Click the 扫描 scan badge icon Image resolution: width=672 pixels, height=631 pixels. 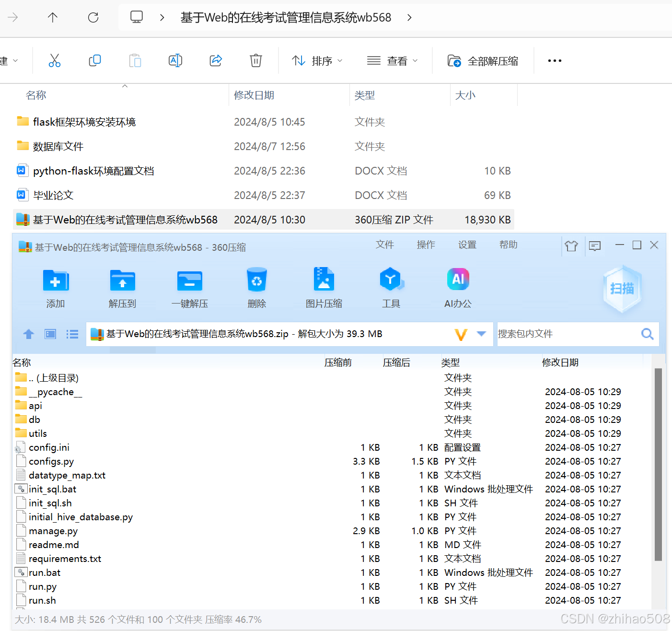point(622,289)
